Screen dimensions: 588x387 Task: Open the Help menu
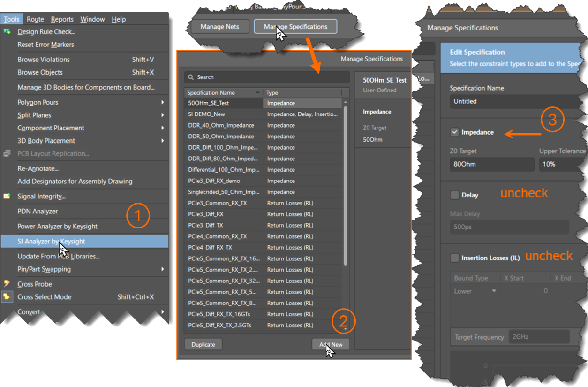point(119,19)
